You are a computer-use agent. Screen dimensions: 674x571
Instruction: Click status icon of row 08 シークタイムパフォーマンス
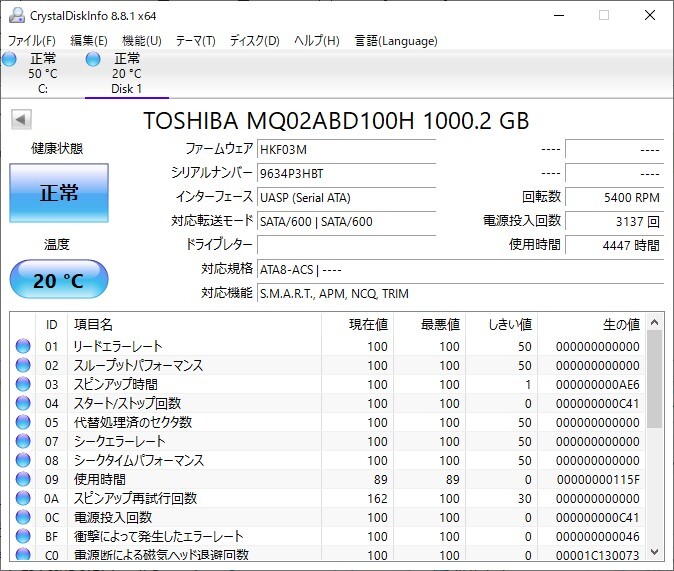pyautogui.click(x=23, y=460)
